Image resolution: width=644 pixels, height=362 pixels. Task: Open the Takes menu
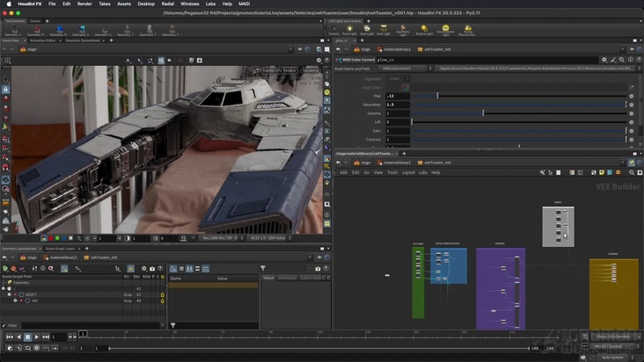tap(105, 4)
